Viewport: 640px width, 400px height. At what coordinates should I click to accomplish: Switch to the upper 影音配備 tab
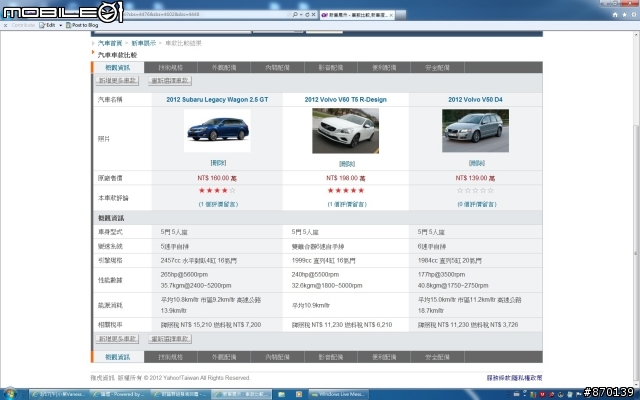tap(331, 67)
